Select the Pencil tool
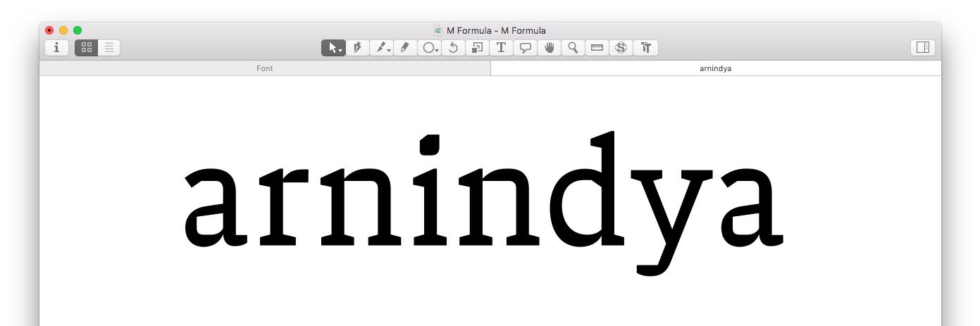The height and width of the screenshot is (326, 980). [405, 48]
